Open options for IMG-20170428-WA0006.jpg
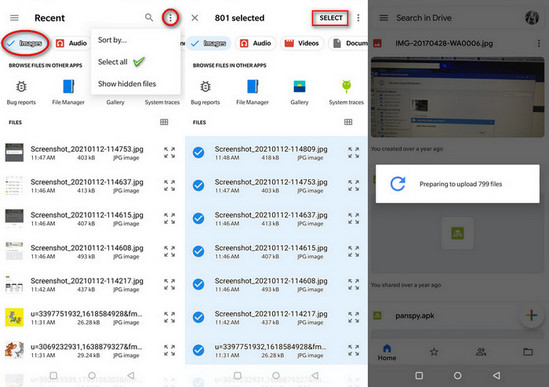549x387 pixels. [538, 43]
